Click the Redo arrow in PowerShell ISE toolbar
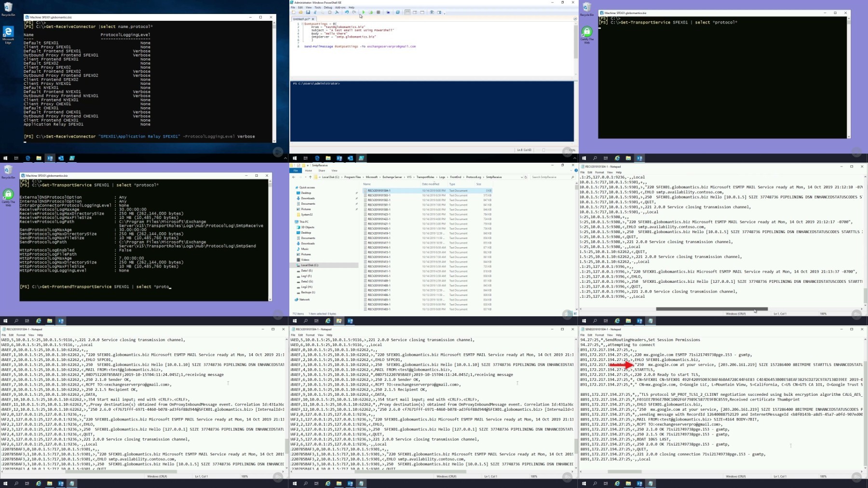The height and width of the screenshot is (488, 868). [354, 12]
